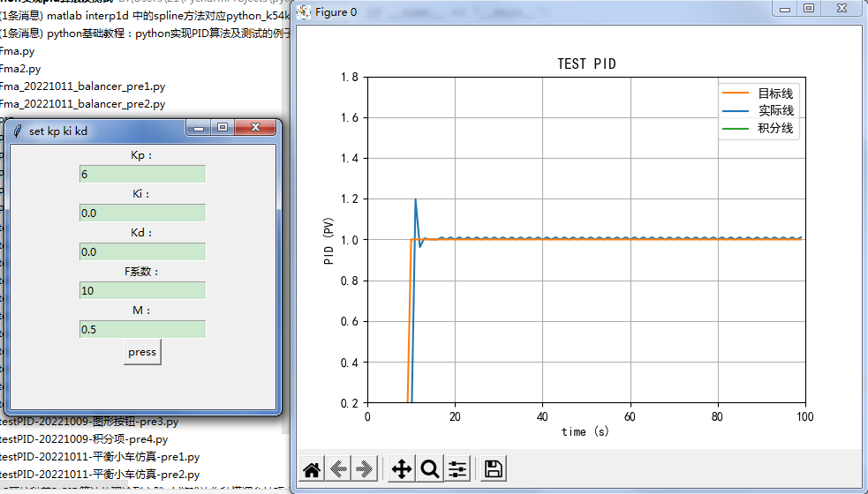The width and height of the screenshot is (868, 494).
Task: Go back to previous plot view
Action: (337, 469)
